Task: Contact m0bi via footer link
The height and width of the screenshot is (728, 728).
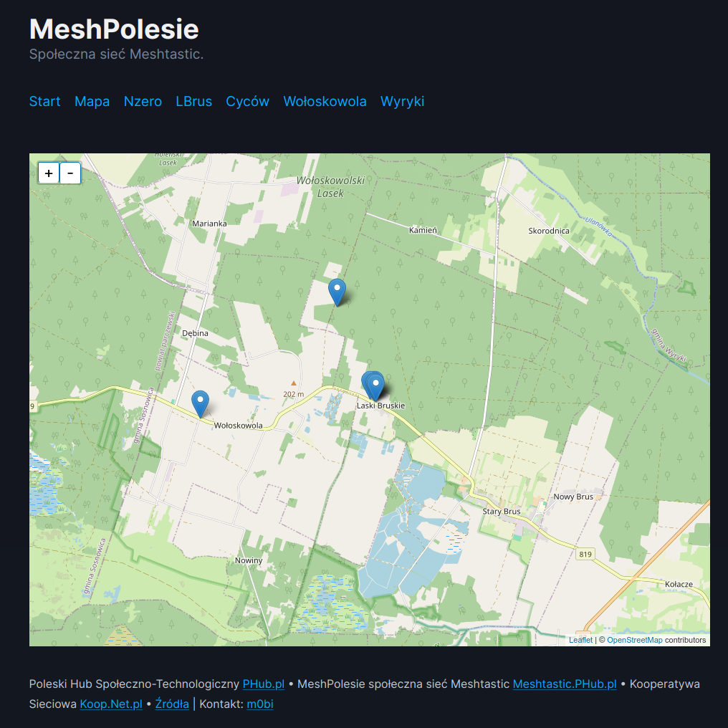Action: click(260, 704)
